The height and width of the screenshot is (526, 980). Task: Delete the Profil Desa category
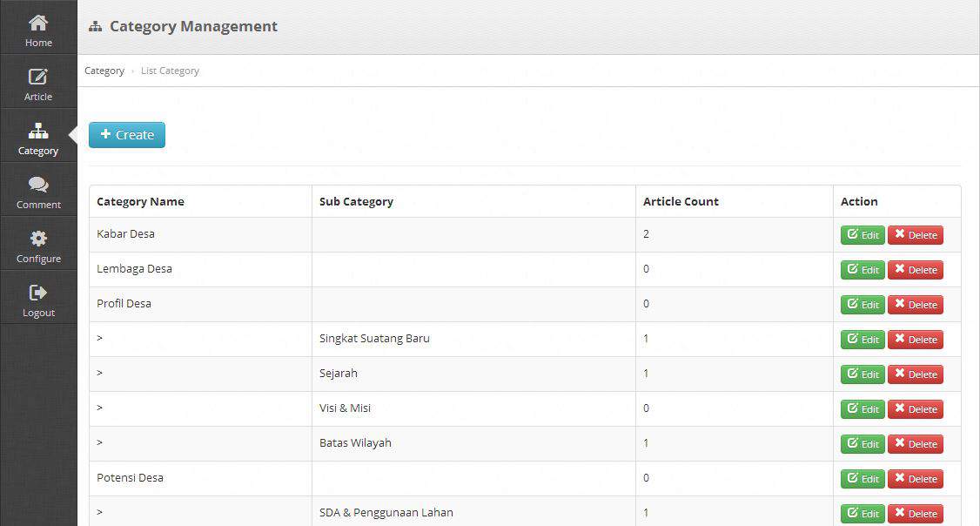916,305
